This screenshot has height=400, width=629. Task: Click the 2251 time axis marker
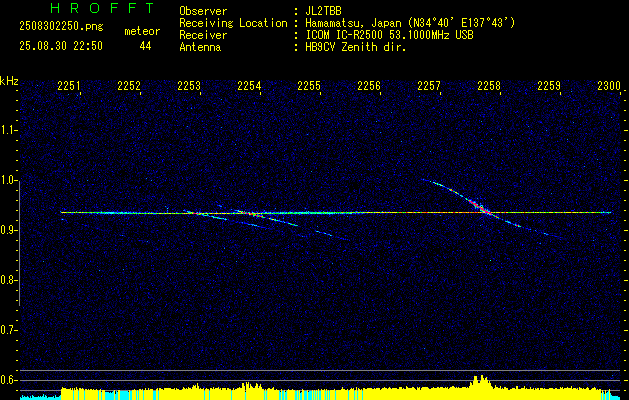point(69,86)
